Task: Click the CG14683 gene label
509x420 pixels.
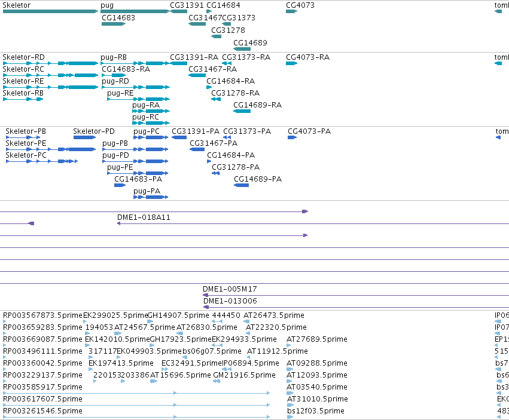Action: click(x=118, y=17)
